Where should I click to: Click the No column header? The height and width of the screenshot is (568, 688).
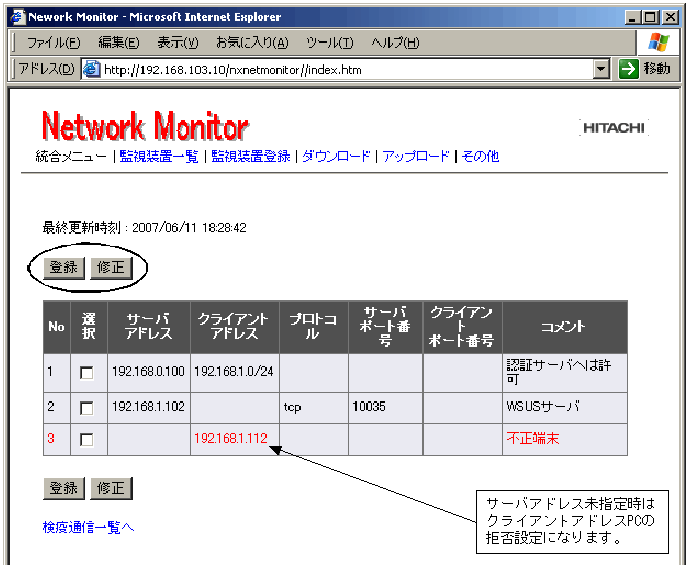pos(57,326)
